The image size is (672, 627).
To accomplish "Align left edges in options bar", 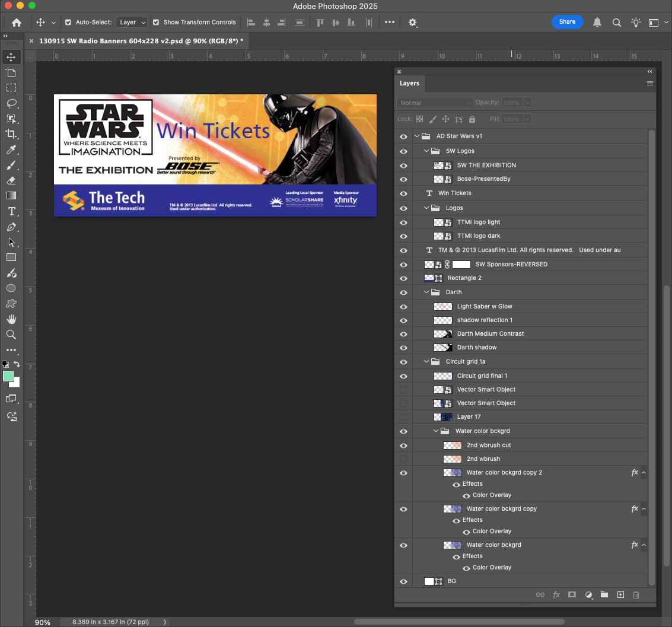I will tap(251, 23).
